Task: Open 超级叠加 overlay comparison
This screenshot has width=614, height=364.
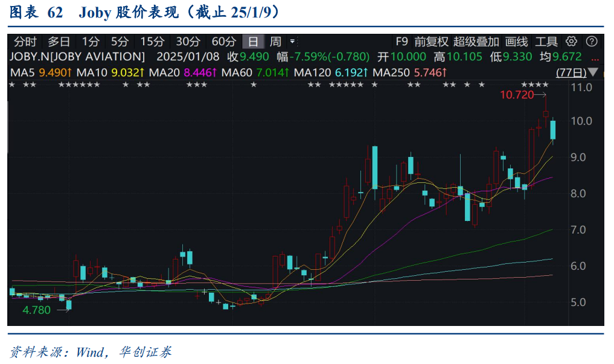Action: (476, 42)
